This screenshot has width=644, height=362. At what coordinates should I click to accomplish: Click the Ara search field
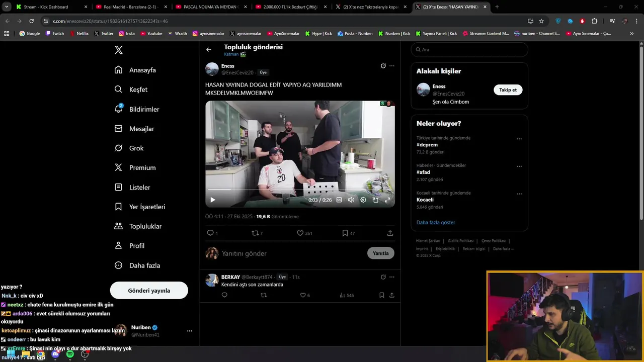[x=469, y=50]
